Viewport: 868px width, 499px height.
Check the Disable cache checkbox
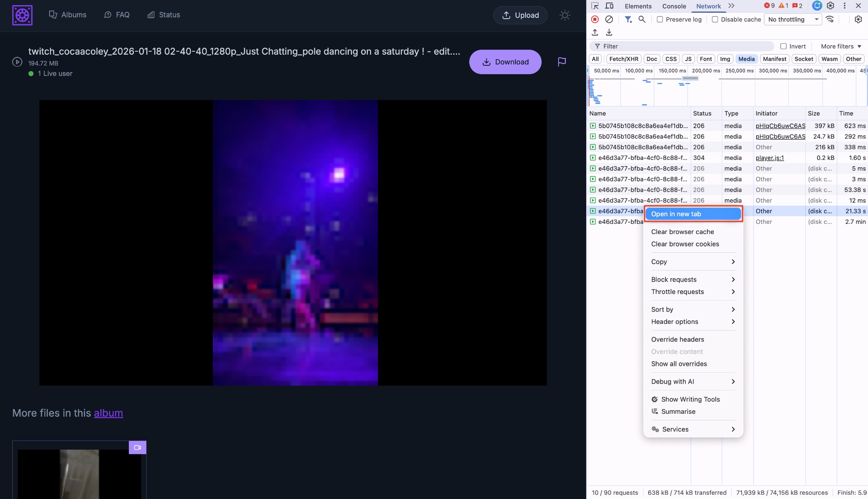pyautogui.click(x=715, y=20)
